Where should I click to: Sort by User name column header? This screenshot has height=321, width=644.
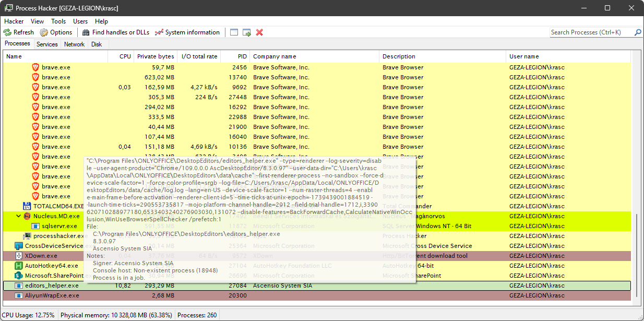click(568, 56)
